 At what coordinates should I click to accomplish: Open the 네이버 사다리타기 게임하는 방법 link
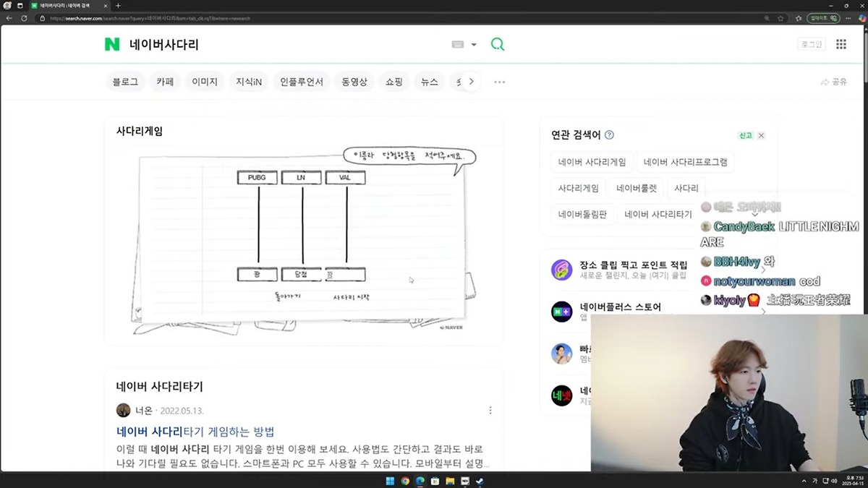pyautogui.click(x=195, y=432)
